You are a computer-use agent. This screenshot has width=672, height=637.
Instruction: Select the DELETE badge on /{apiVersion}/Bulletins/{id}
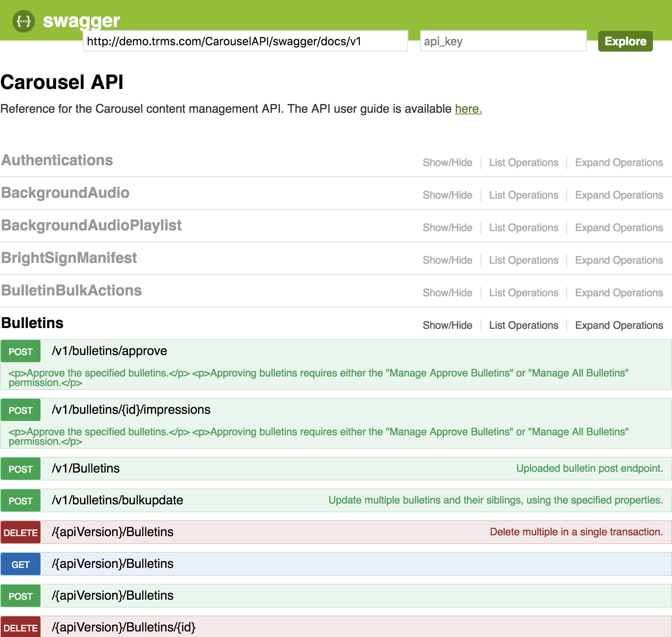tap(21, 627)
